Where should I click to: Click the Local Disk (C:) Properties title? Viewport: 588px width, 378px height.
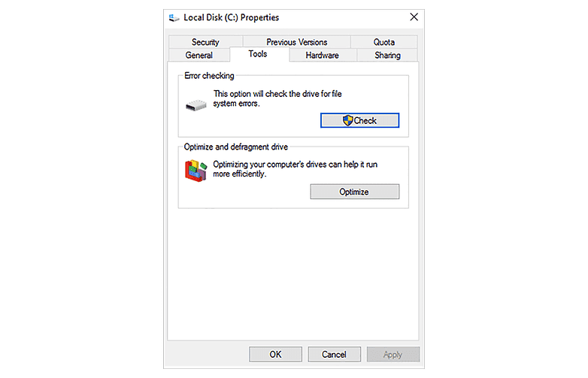coord(232,17)
